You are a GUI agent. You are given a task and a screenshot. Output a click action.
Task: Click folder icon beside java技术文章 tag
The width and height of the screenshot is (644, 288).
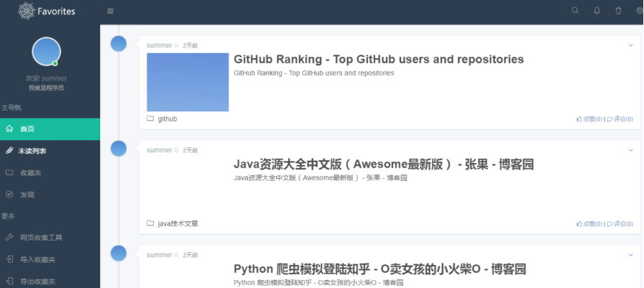pyautogui.click(x=150, y=223)
